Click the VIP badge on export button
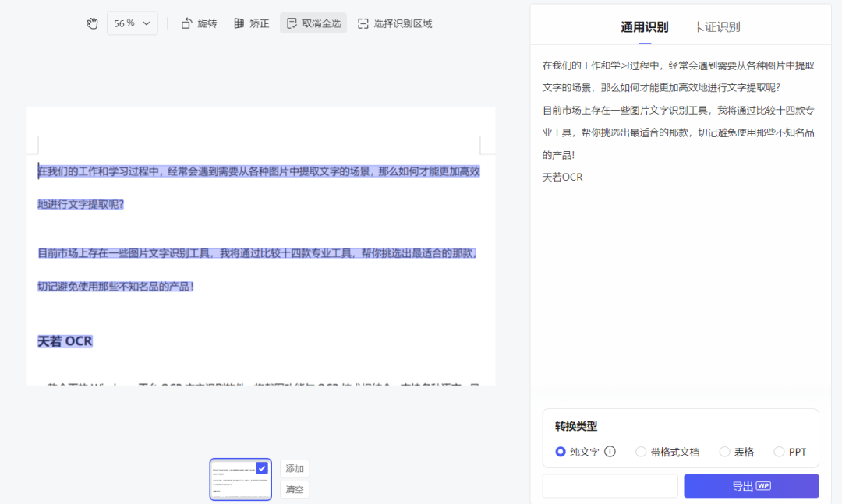This screenshot has height=504, width=842. 763,486
